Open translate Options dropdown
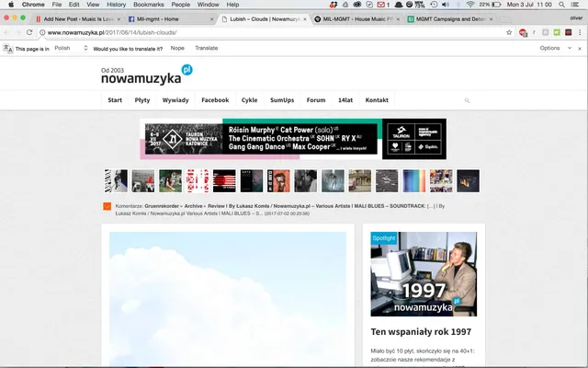Image resolution: width=588 pixels, height=368 pixels. [x=555, y=48]
